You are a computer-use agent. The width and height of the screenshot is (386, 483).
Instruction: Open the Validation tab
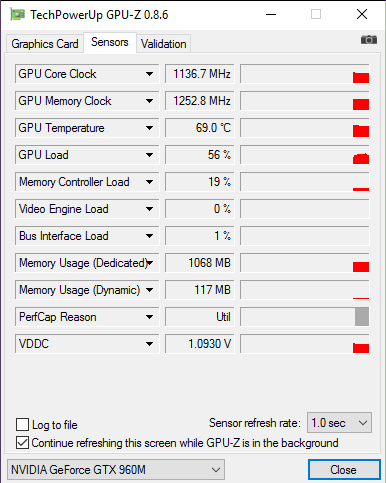click(163, 44)
